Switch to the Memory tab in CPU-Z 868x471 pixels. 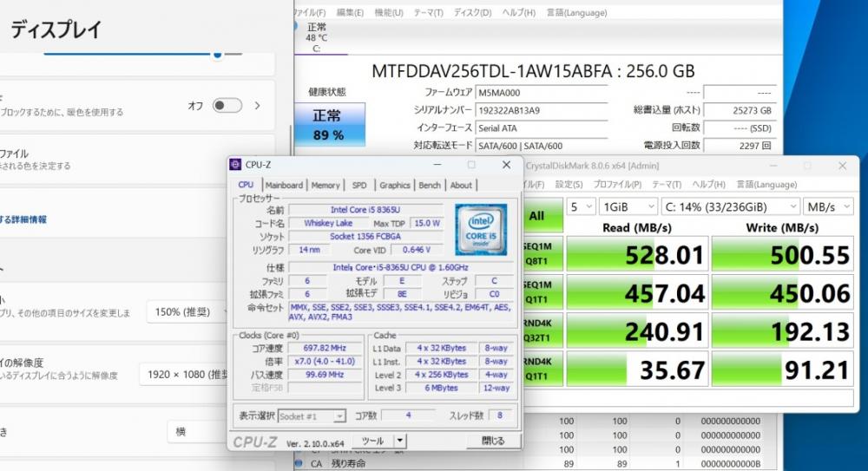click(x=325, y=185)
